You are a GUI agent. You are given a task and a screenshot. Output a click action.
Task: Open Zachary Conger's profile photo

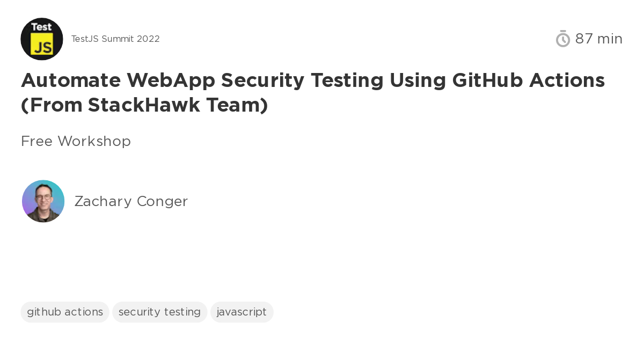point(43,201)
